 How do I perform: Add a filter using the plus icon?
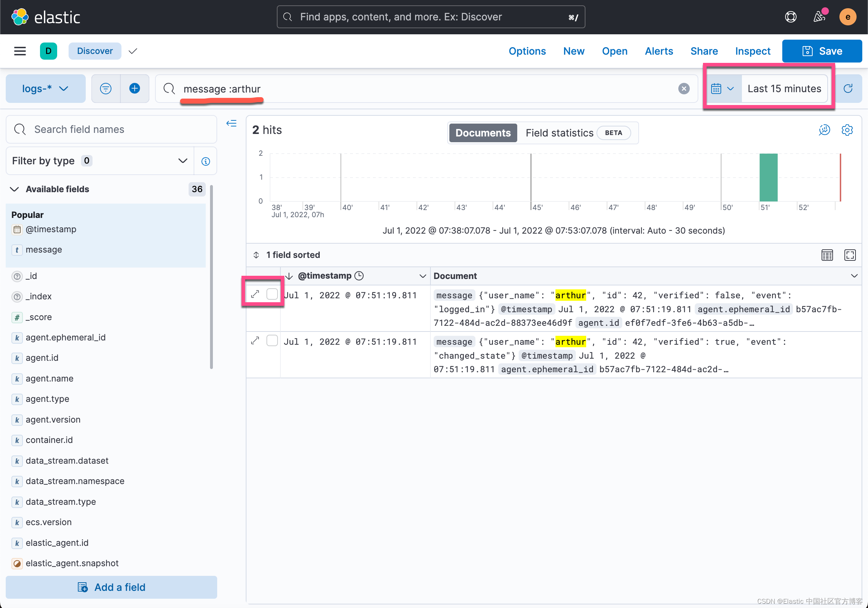click(x=135, y=88)
